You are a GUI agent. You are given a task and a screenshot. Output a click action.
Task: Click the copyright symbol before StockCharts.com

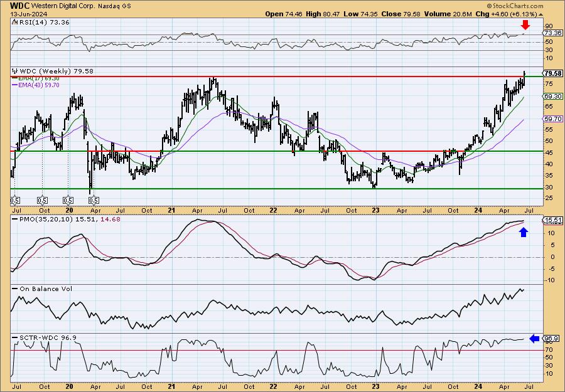(x=489, y=6)
